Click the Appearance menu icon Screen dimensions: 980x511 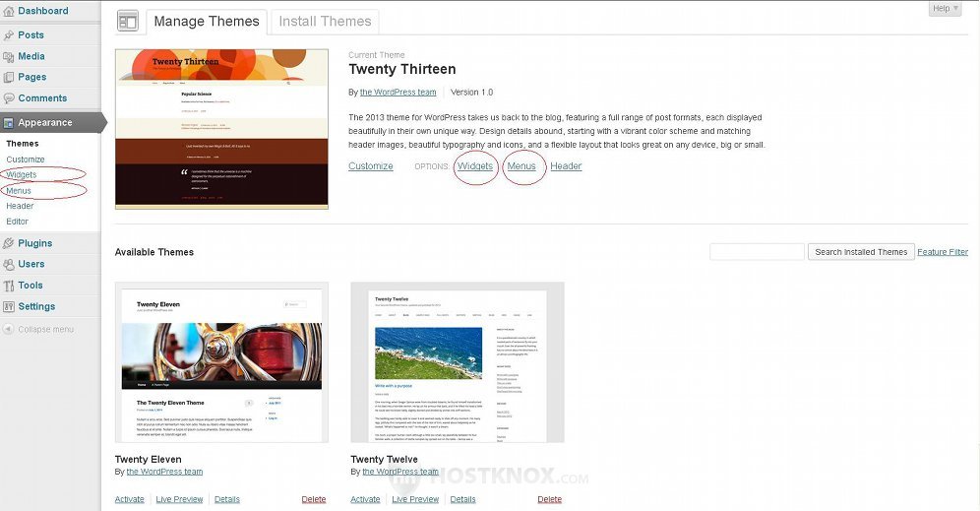point(8,123)
